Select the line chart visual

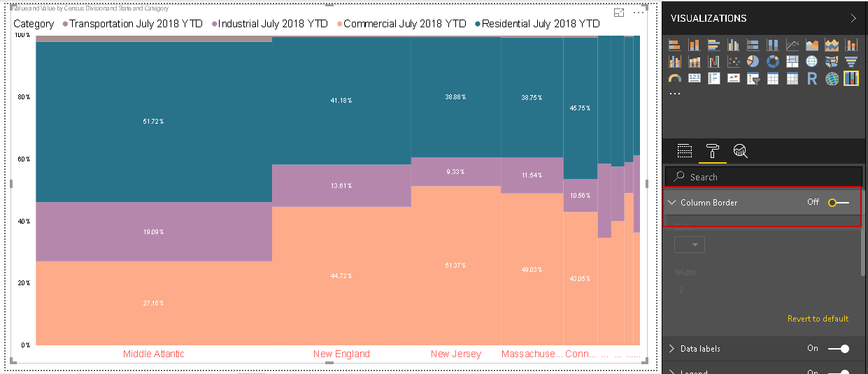tap(792, 45)
